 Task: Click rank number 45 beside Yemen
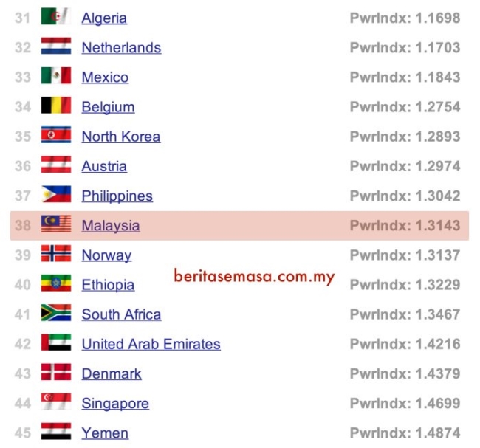(x=23, y=433)
